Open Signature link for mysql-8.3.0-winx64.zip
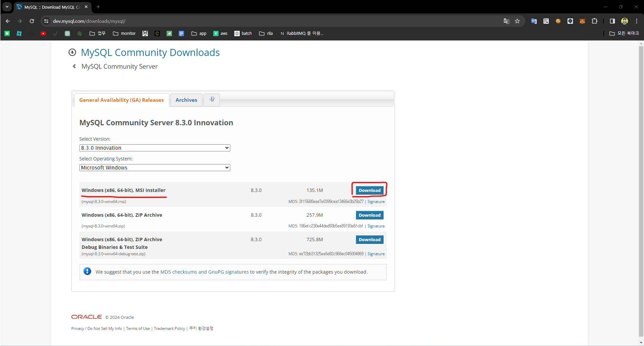644x346 pixels. click(x=376, y=226)
